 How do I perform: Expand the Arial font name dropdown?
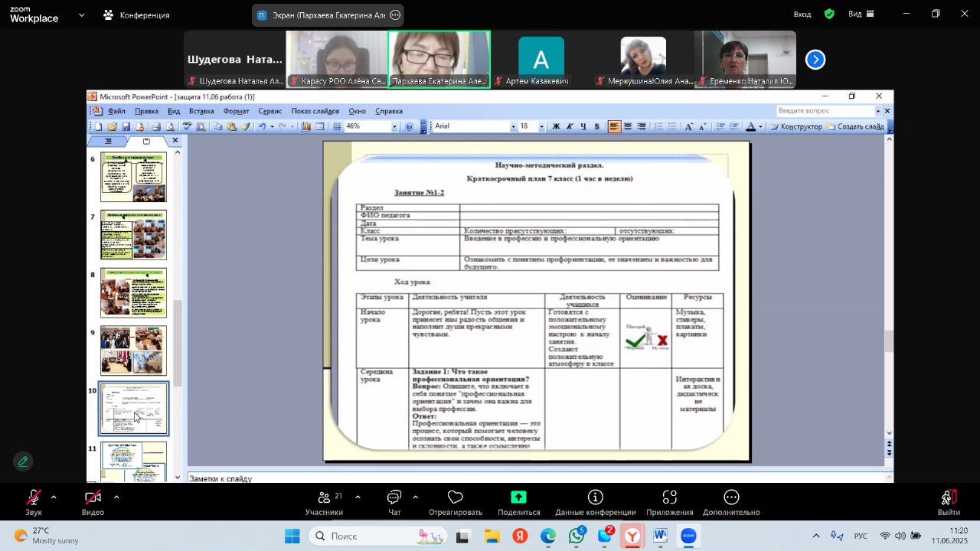point(513,127)
